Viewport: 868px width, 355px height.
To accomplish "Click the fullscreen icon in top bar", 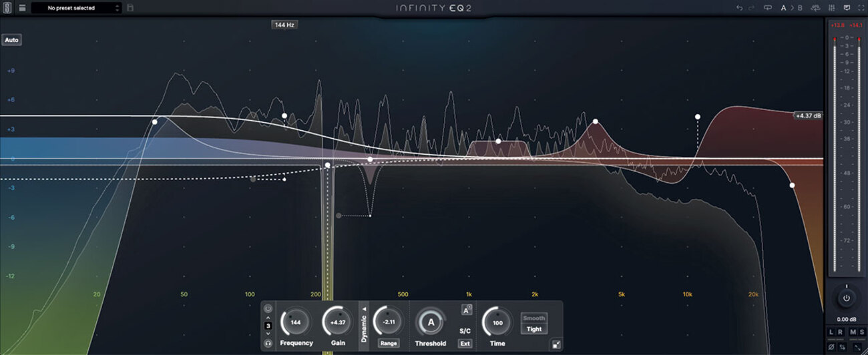I will 859,8.
